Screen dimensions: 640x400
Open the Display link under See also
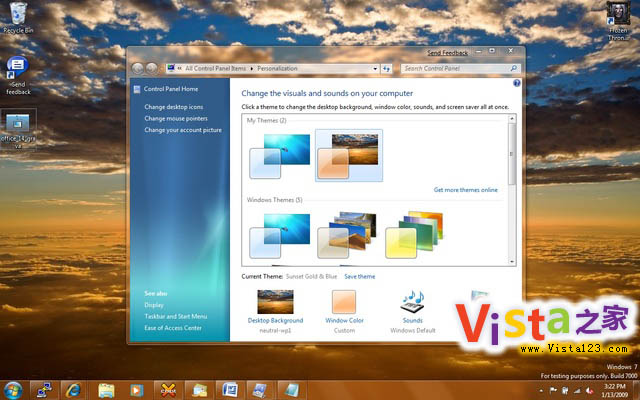[x=154, y=305]
